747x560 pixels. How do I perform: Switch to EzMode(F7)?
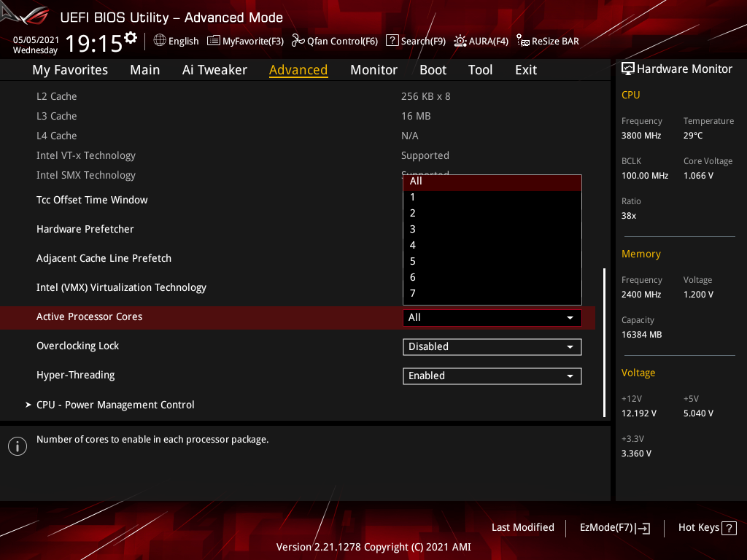tap(614, 528)
